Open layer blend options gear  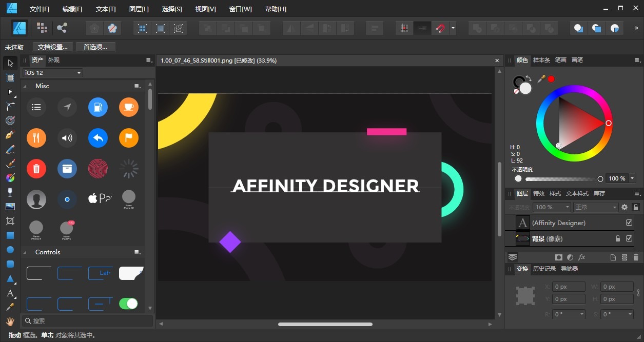[x=625, y=207]
